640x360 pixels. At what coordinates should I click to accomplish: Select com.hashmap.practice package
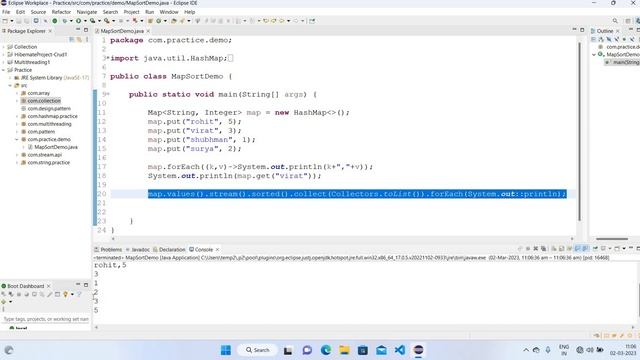(x=53, y=116)
